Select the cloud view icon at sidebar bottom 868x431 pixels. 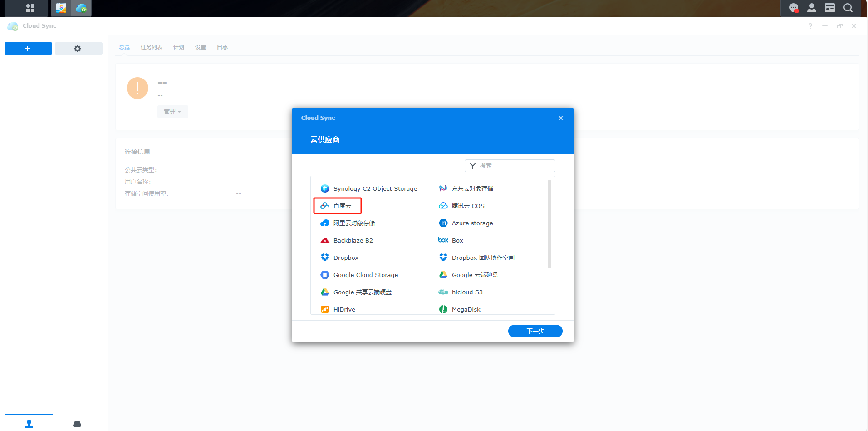tap(77, 423)
